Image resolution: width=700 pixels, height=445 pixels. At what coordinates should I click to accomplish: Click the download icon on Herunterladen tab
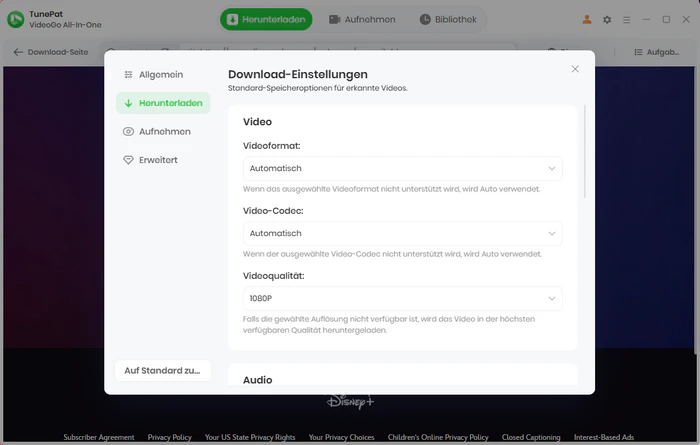(232, 19)
